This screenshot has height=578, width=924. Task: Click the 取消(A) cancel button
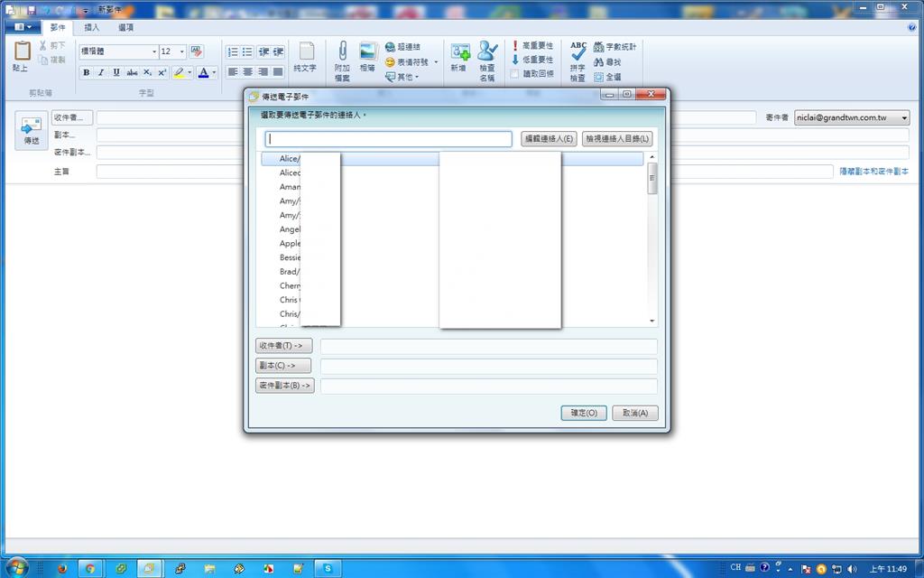pos(634,413)
